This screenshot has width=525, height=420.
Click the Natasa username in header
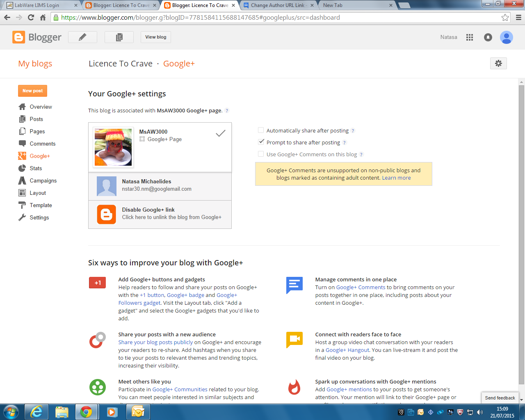coord(449,37)
